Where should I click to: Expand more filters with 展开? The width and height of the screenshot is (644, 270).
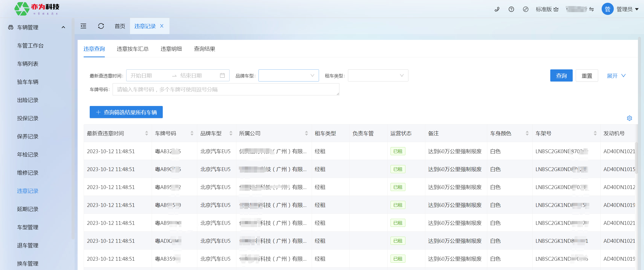[x=616, y=76]
